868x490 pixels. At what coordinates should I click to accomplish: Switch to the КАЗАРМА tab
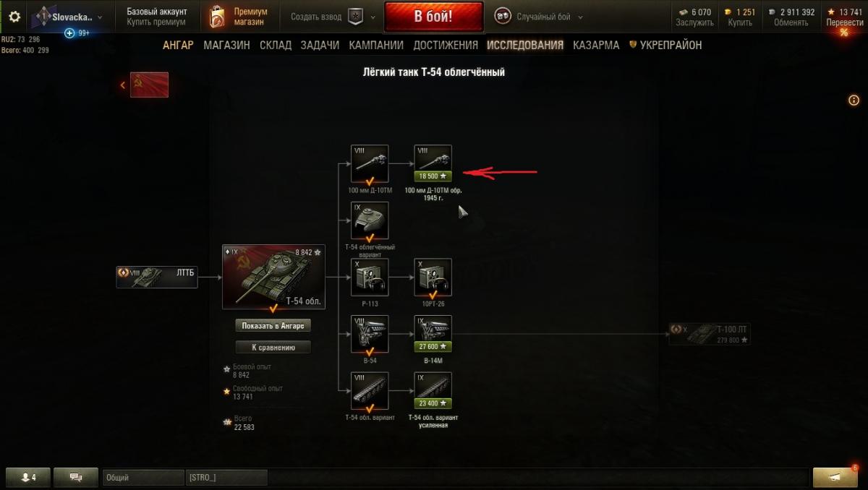596,45
